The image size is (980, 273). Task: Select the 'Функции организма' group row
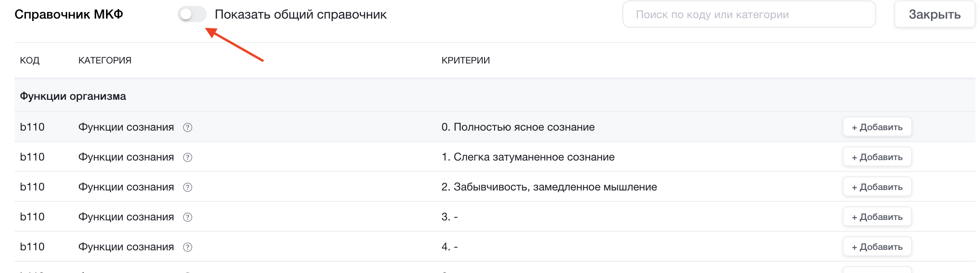tap(73, 96)
